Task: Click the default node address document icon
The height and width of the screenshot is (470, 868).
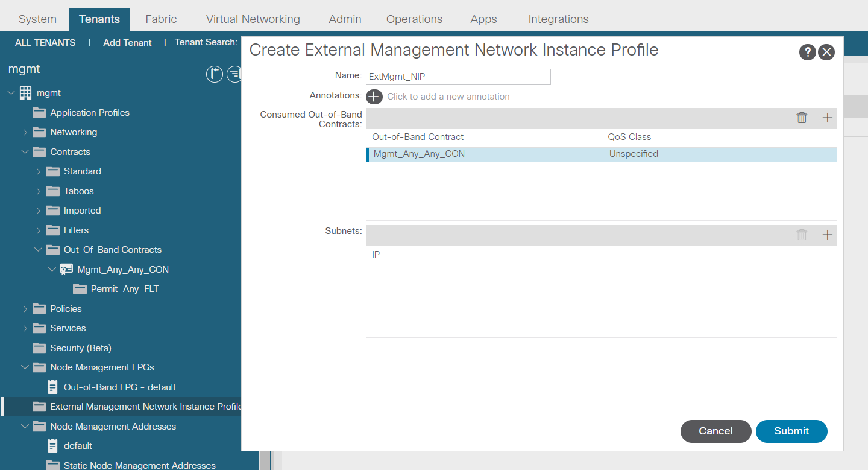Action: click(53, 446)
